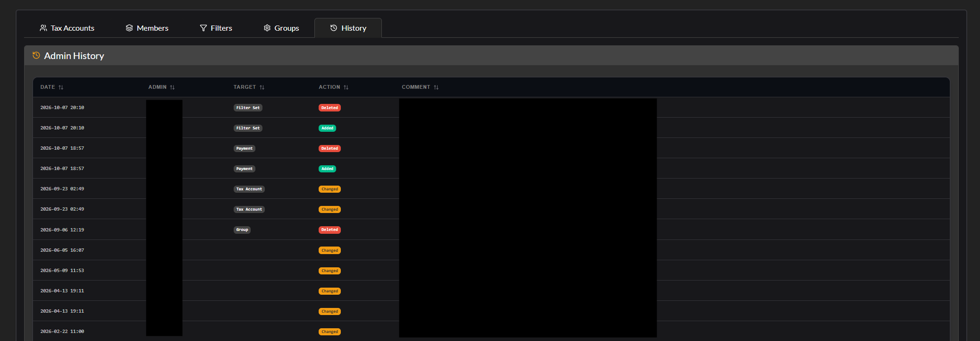Viewport: 980px width, 341px height.
Task: Click the Filter Set target in Deleted row
Action: tap(248, 108)
